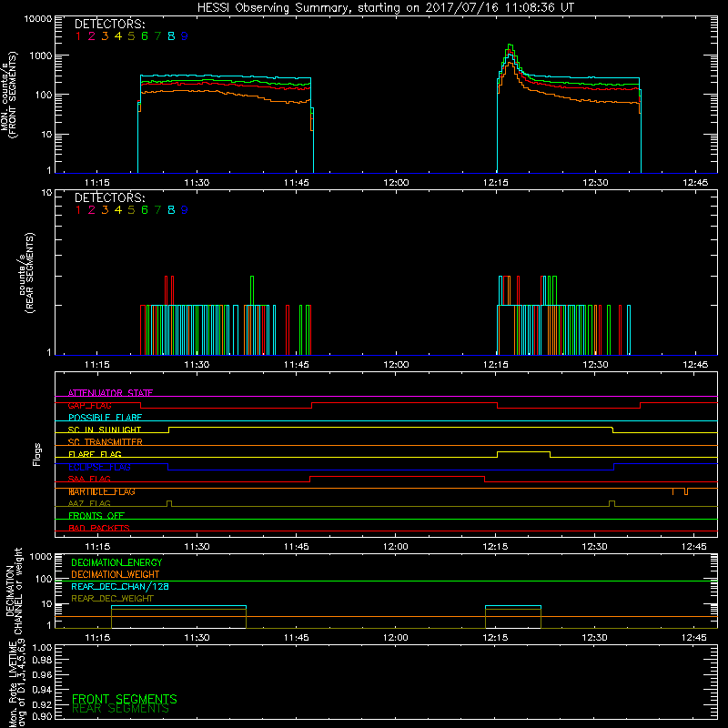Click the flare peak in front segments plot
The image size is (728, 728).
click(x=511, y=45)
